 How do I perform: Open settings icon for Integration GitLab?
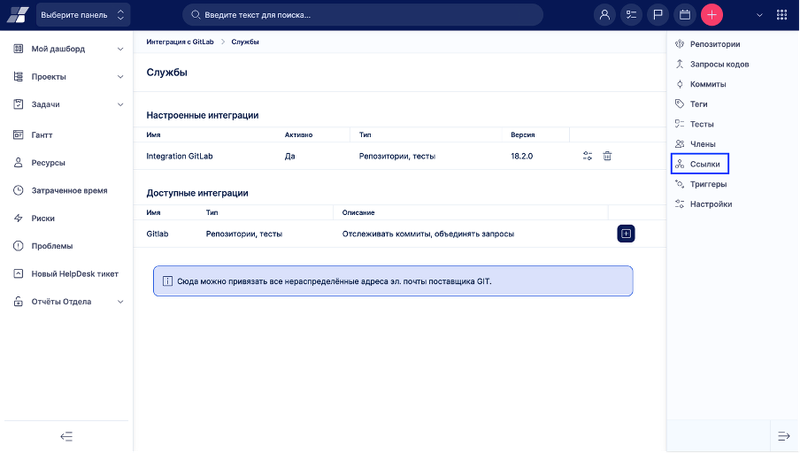click(587, 156)
